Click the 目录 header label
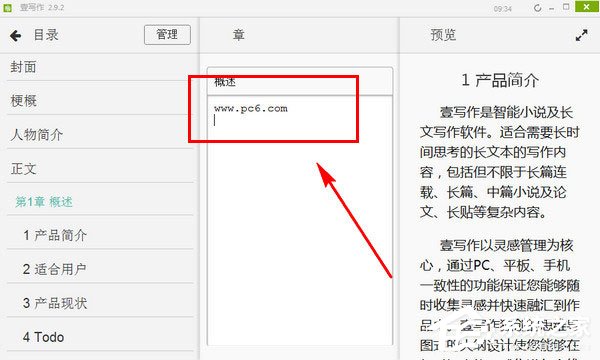 click(46, 35)
